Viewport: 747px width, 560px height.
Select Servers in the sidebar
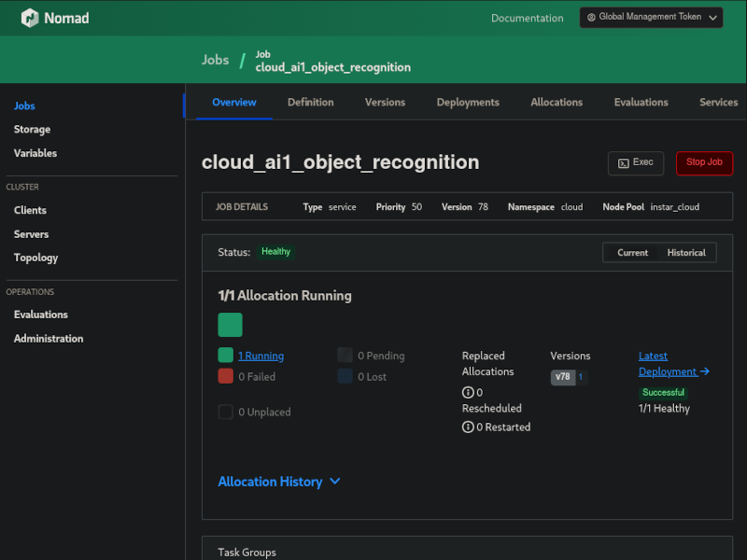pos(31,234)
